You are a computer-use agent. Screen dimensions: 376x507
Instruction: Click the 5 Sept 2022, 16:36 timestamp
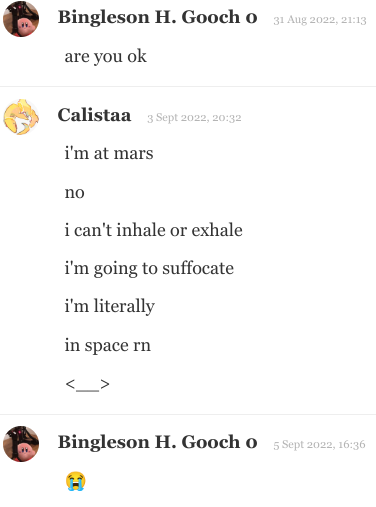click(x=319, y=445)
